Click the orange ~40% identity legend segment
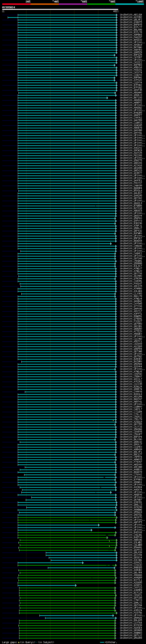 45,4
